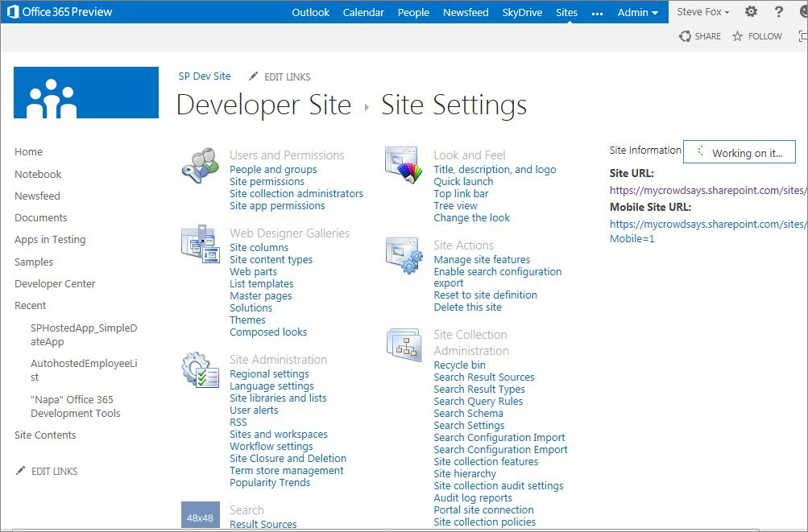Open Site collection administrators
808x532 pixels.
296,194
